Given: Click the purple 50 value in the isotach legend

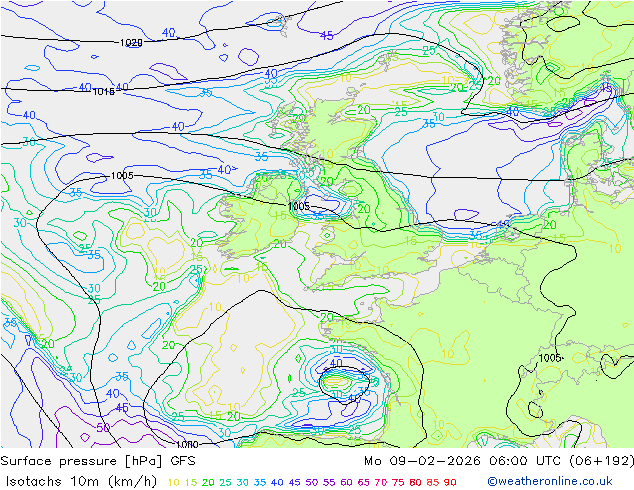Looking at the screenshot, I should pos(312,482).
